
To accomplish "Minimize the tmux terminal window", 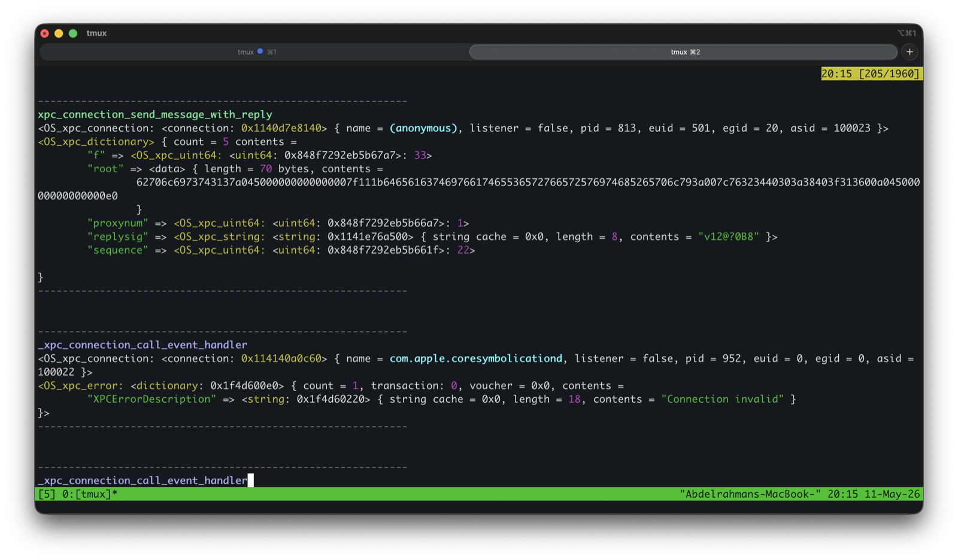I will 59,34.
